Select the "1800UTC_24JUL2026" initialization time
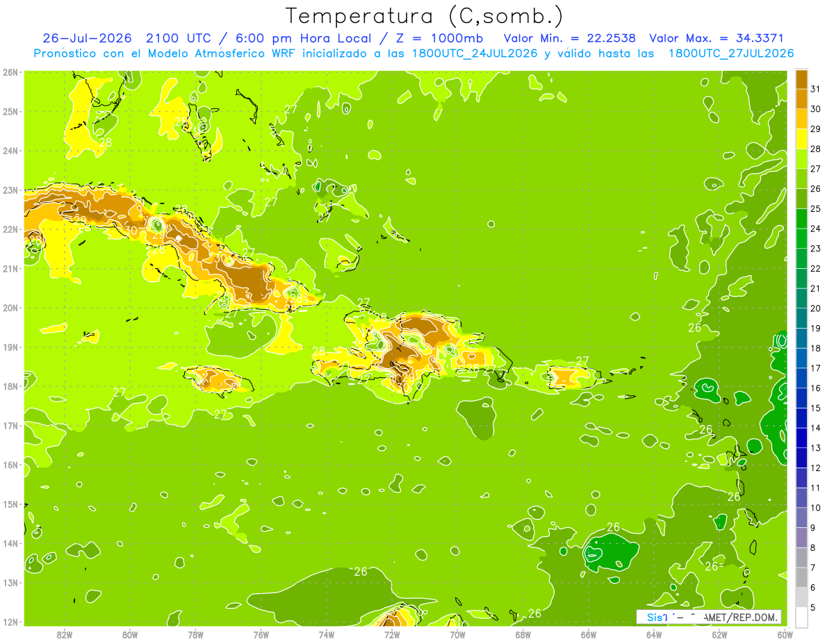Screen dimensions: 834x644 coord(475,53)
